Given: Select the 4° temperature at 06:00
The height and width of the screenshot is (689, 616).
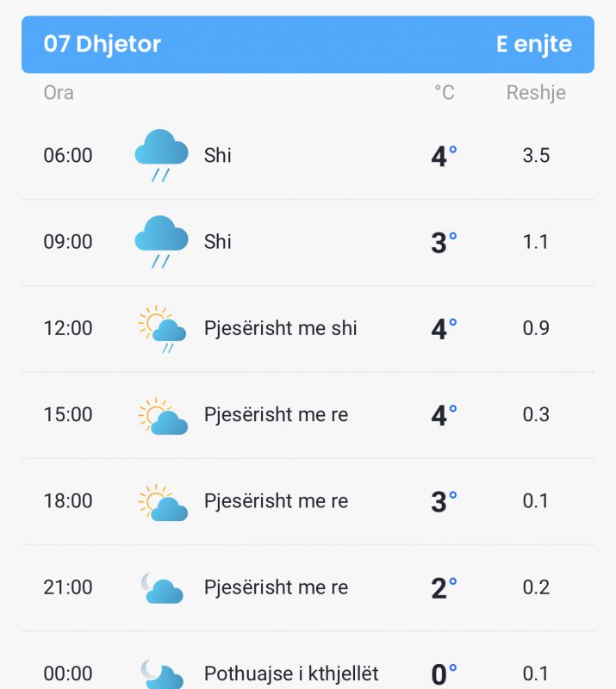Looking at the screenshot, I should pos(444,156).
